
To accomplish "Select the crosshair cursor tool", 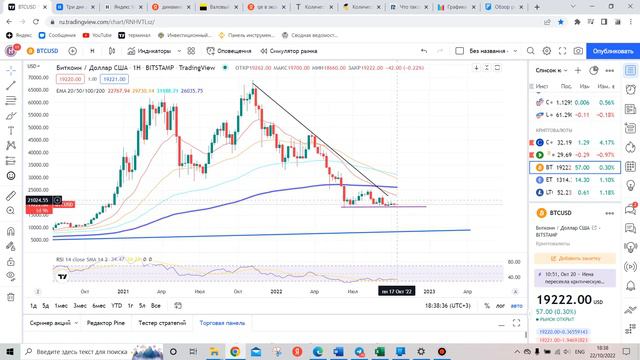I will click(x=11, y=71).
